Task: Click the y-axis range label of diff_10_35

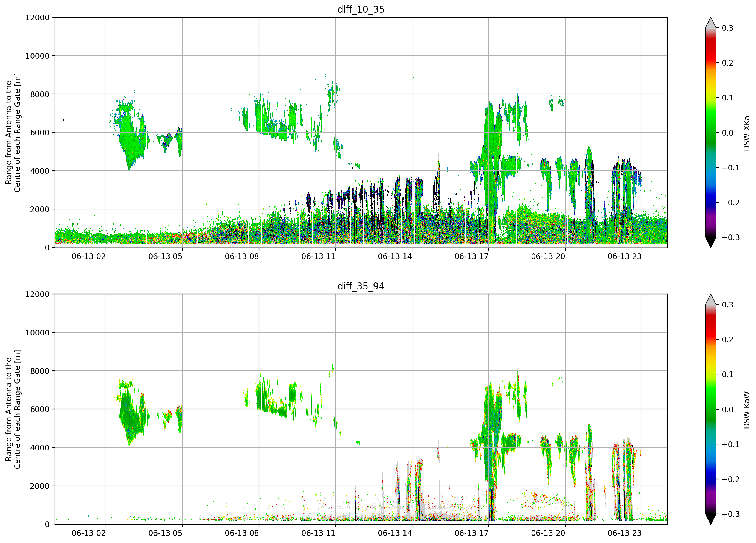Action: coord(13,132)
